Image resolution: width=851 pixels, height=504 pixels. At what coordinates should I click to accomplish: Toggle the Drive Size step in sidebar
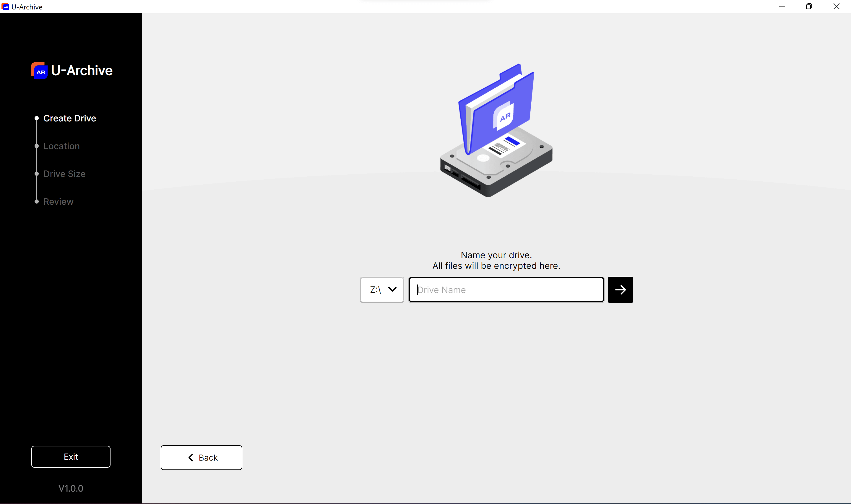coord(65,173)
